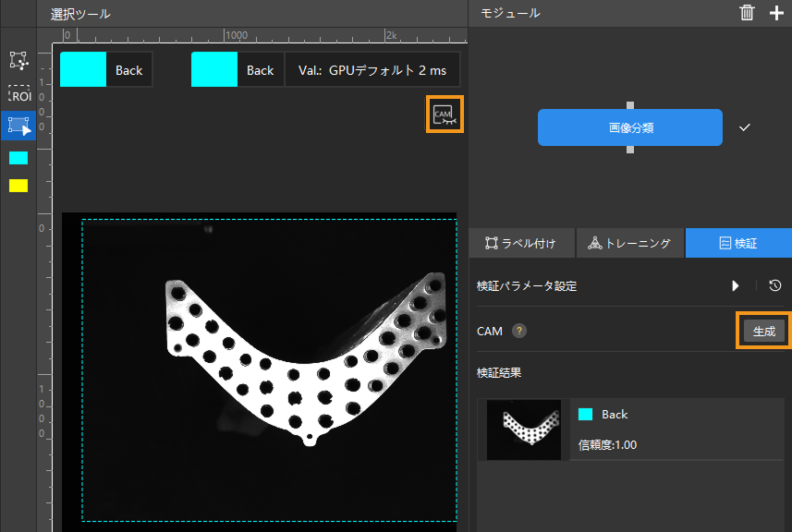
Task: Add a new module with the plus icon
Action: [x=775, y=13]
